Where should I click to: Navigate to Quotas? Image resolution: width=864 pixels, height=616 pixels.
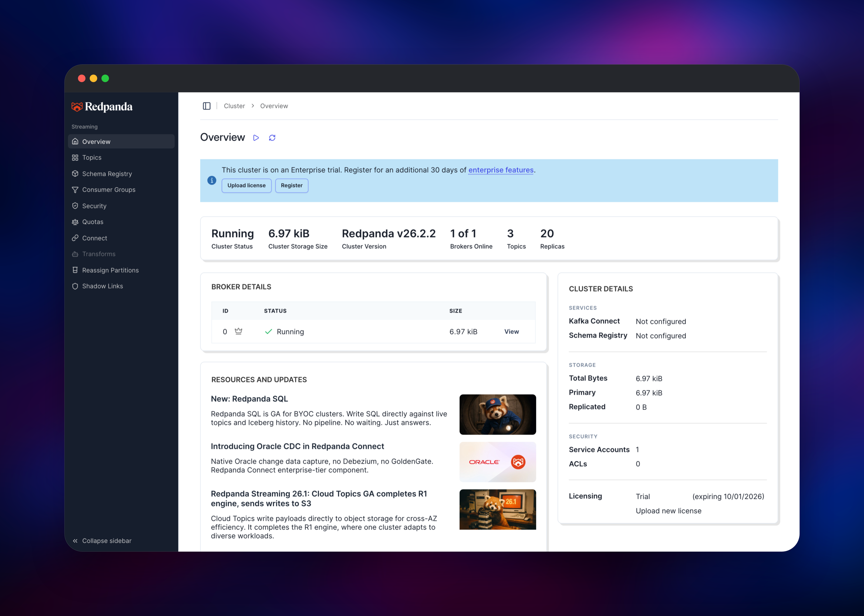tap(122, 222)
